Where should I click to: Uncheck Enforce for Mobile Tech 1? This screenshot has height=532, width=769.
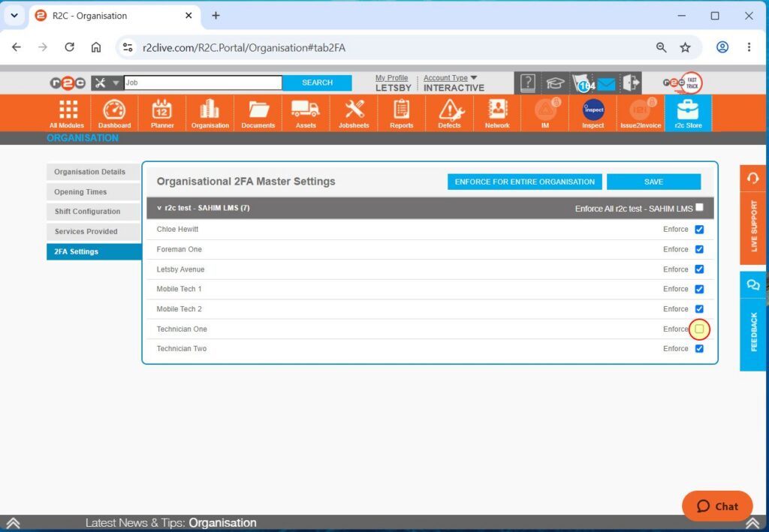[x=699, y=289]
